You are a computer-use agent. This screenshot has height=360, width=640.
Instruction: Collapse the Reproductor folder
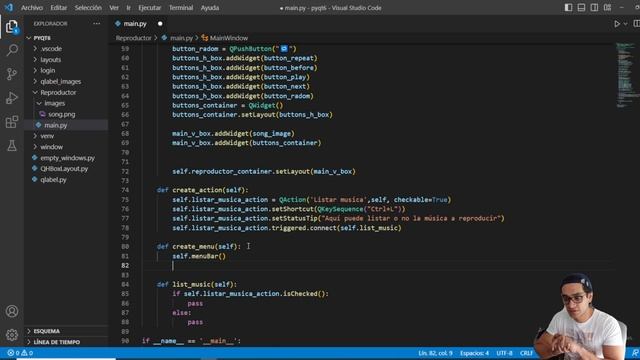[x=58, y=93]
